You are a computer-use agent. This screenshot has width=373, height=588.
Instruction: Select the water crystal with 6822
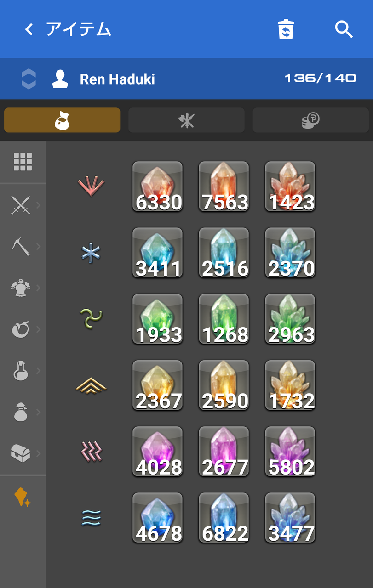point(224,518)
